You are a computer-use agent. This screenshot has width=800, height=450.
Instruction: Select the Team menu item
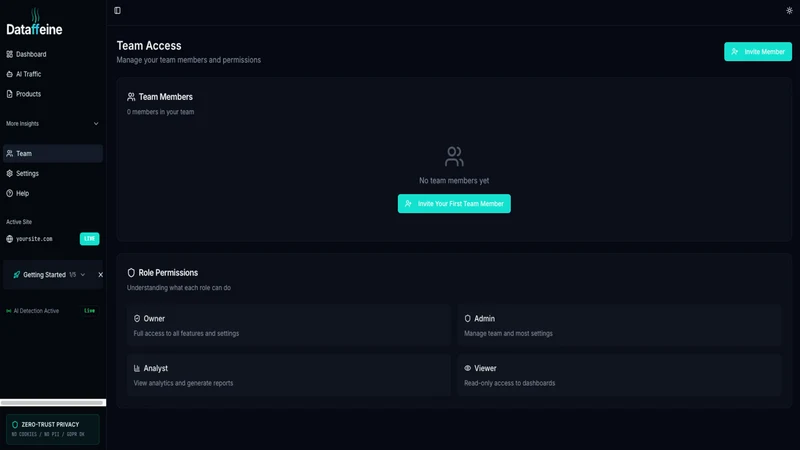(53, 154)
